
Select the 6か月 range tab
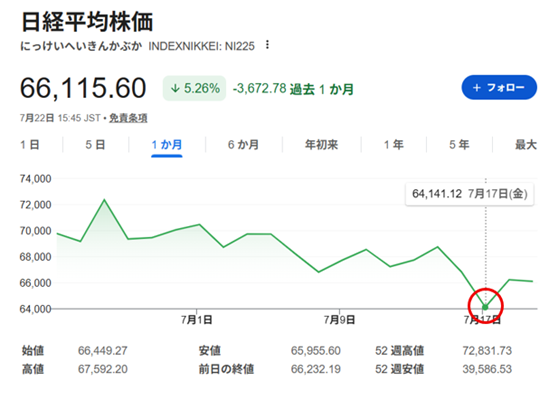243,145
